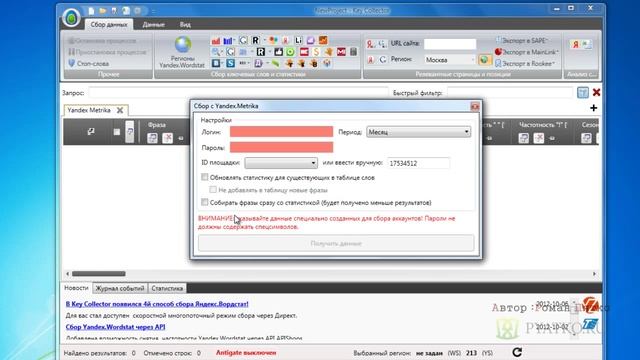Check Собирать фразы сразу со статистикой
This screenshot has width=640, height=360.
point(204,202)
